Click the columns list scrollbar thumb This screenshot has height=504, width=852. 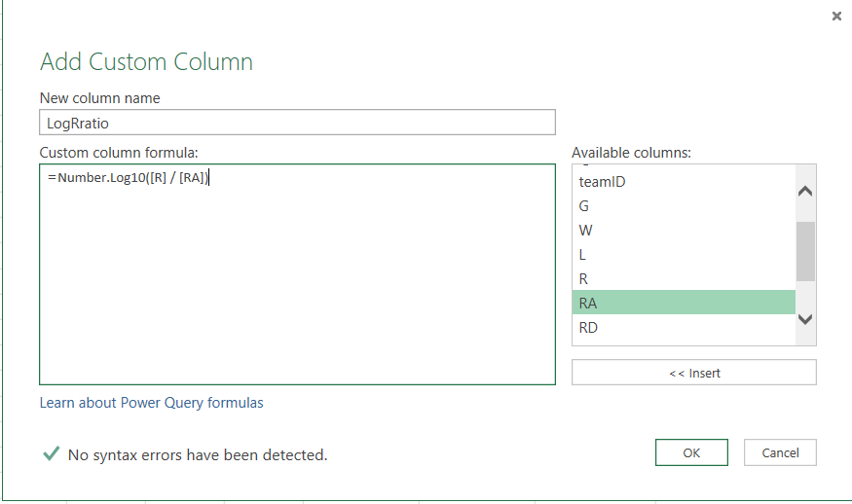[805, 250]
